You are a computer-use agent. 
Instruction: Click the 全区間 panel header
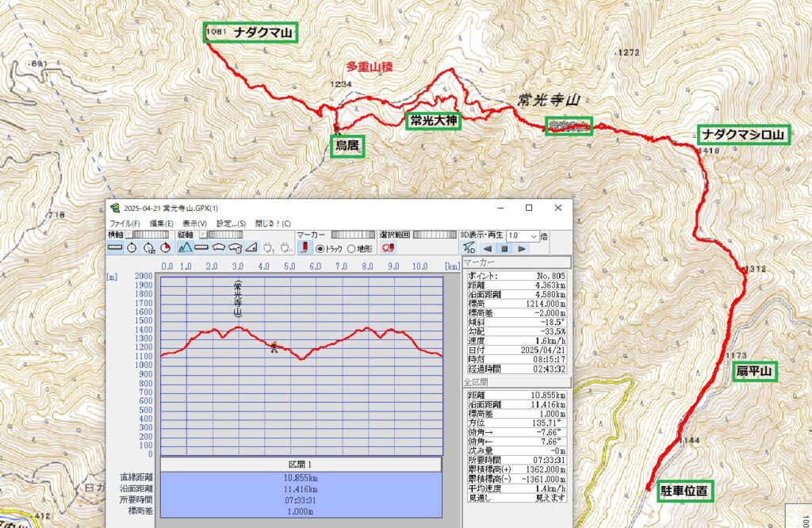[517, 382]
